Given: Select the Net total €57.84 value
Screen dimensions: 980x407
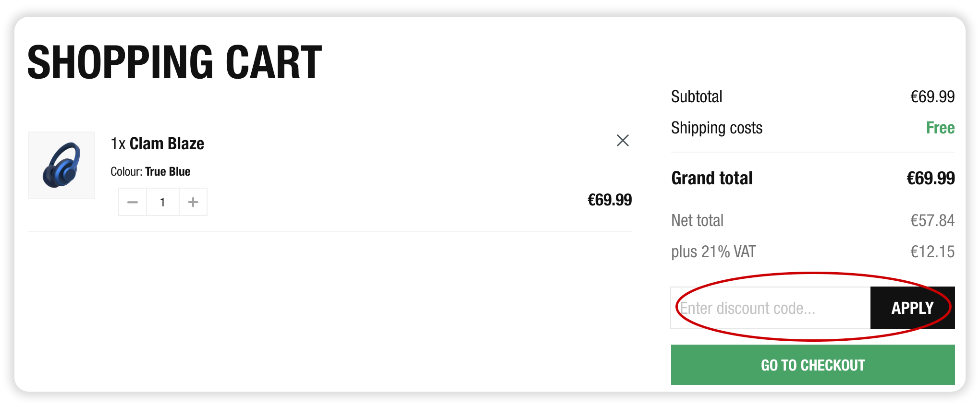Looking at the screenshot, I should pyautogui.click(x=931, y=220).
